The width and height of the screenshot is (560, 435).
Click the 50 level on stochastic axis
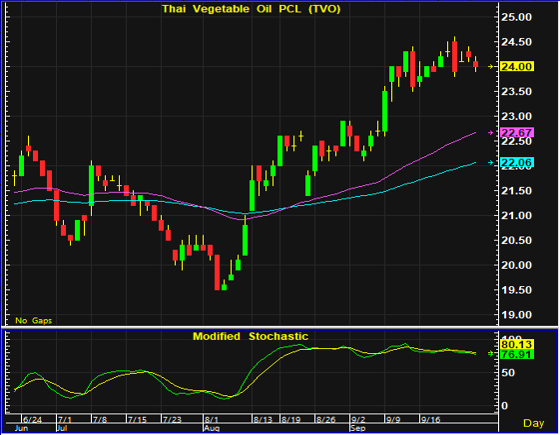(x=507, y=373)
